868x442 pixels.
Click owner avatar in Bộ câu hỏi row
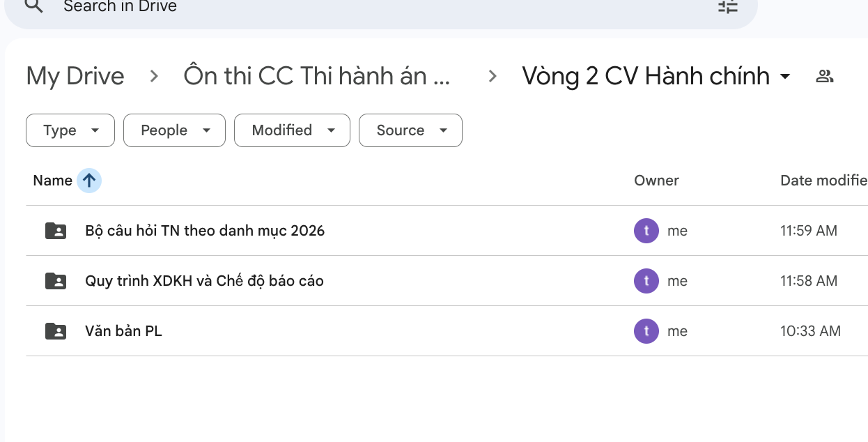point(646,231)
